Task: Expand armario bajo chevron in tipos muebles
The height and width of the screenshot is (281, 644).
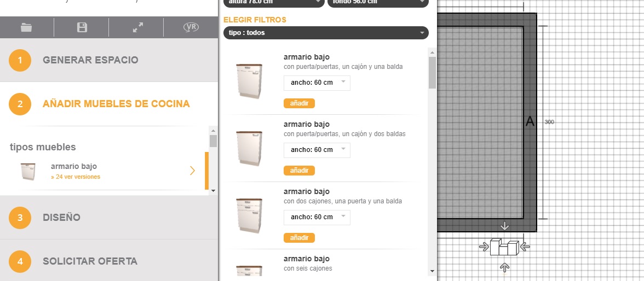Action: coord(192,171)
